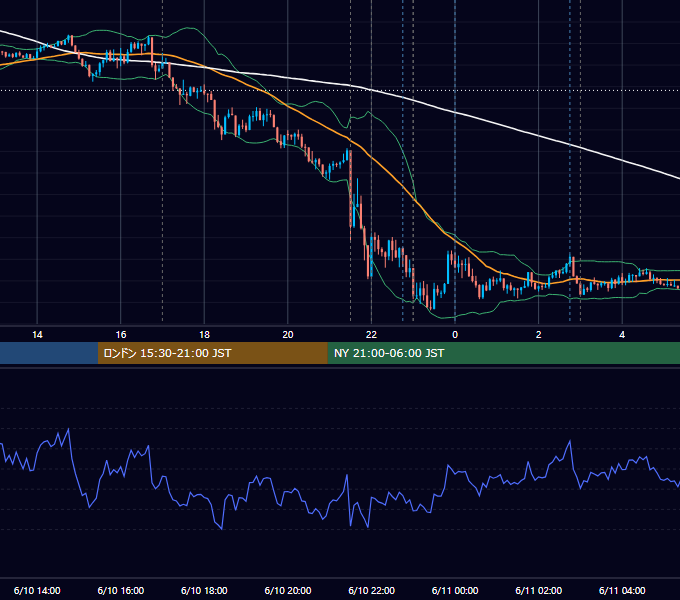The width and height of the screenshot is (680, 600).
Task: Click the 6/11 04:00 date label
Action: pyautogui.click(x=622, y=590)
